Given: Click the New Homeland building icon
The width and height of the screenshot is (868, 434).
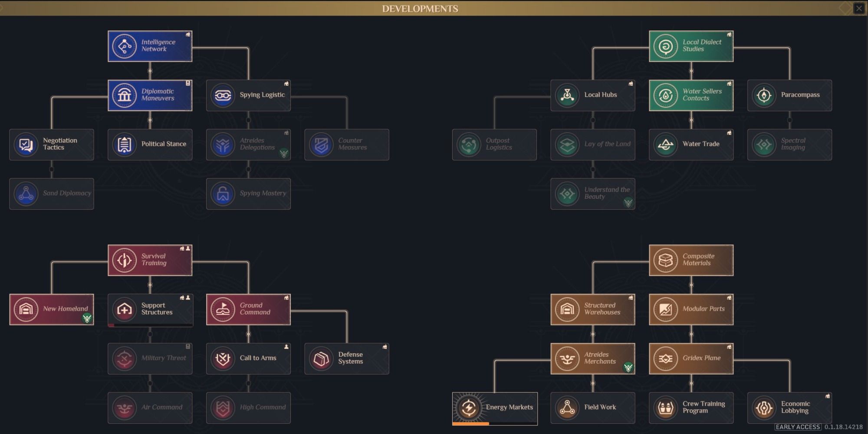Looking at the screenshot, I should [26, 309].
